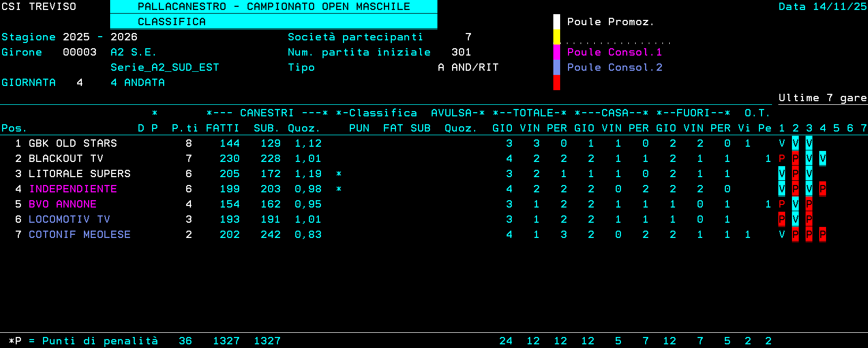
Task: Click the PALLACANESTRO - CAMPIONATO OPEN MASCHILE header
Action: (x=273, y=7)
